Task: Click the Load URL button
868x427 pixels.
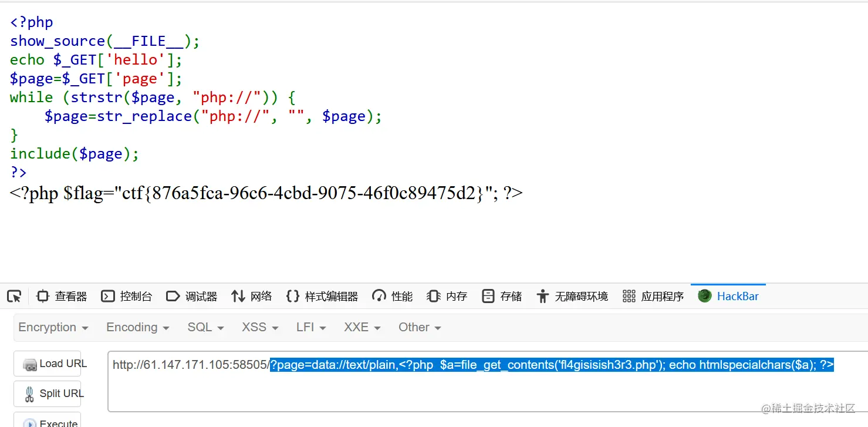Action: click(48, 364)
